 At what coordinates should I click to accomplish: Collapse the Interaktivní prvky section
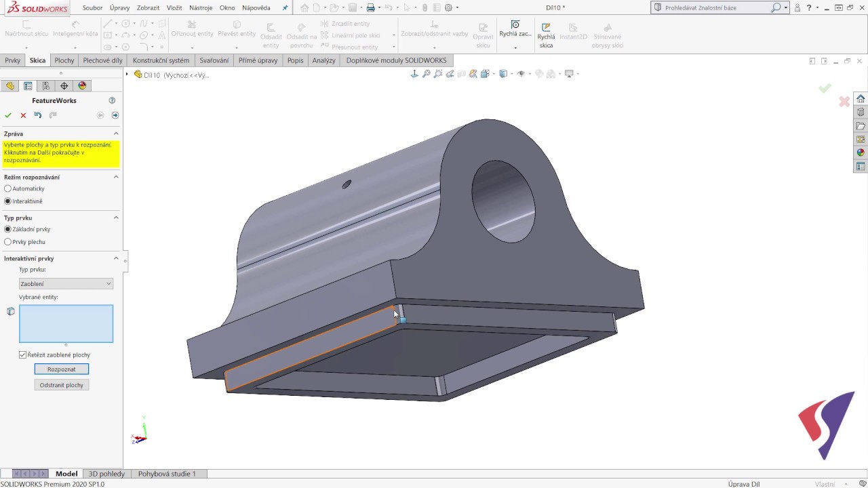(x=116, y=258)
